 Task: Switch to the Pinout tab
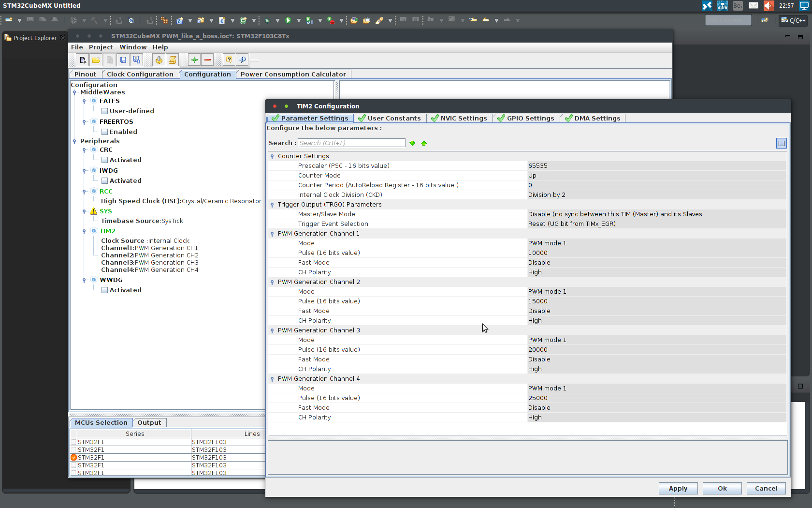tap(86, 75)
